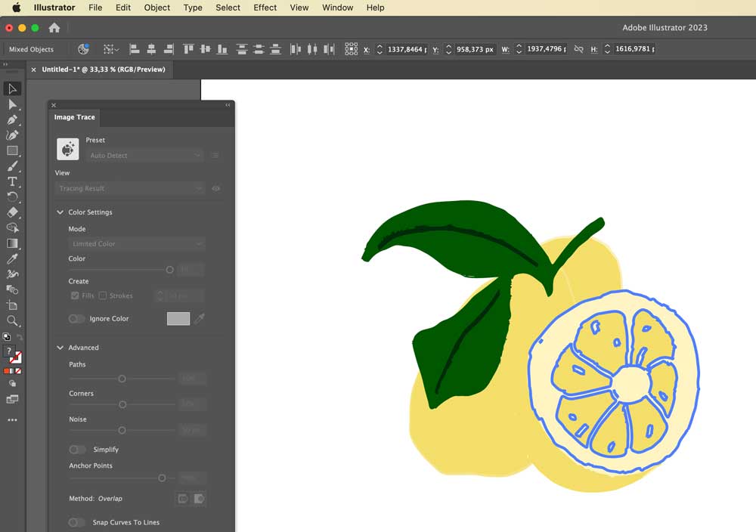Click Vertical Distribute Top icon
The image size is (756, 532).
click(x=242, y=48)
